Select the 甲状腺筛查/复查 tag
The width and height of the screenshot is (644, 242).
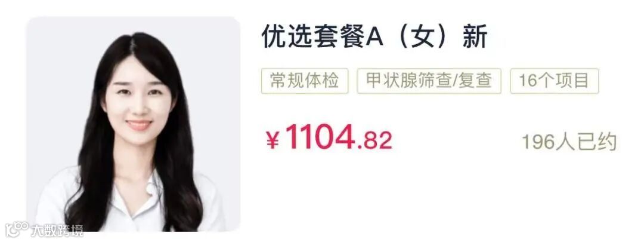[x=429, y=81]
